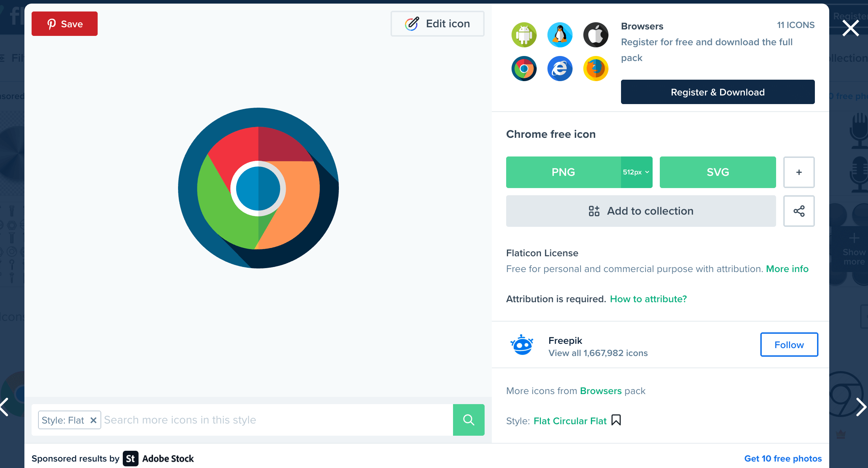Open the Apple logo icon thumbnail
Viewport: 868px width, 468px height.
(596, 35)
